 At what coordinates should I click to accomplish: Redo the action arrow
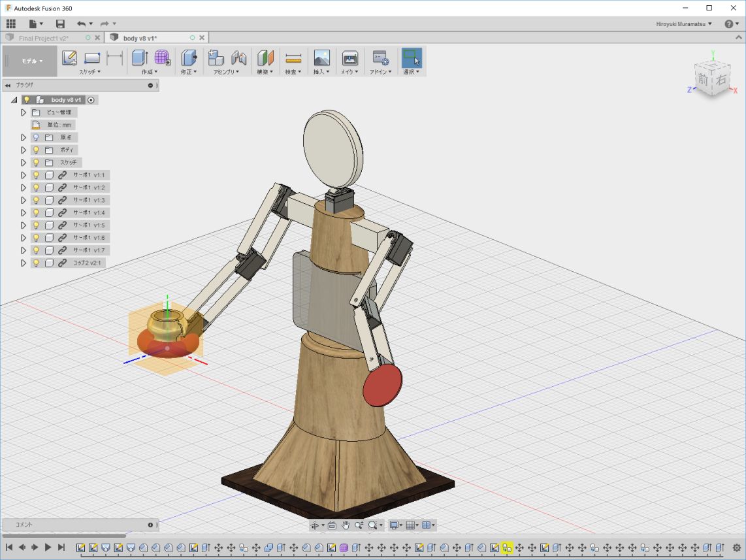click(x=105, y=24)
